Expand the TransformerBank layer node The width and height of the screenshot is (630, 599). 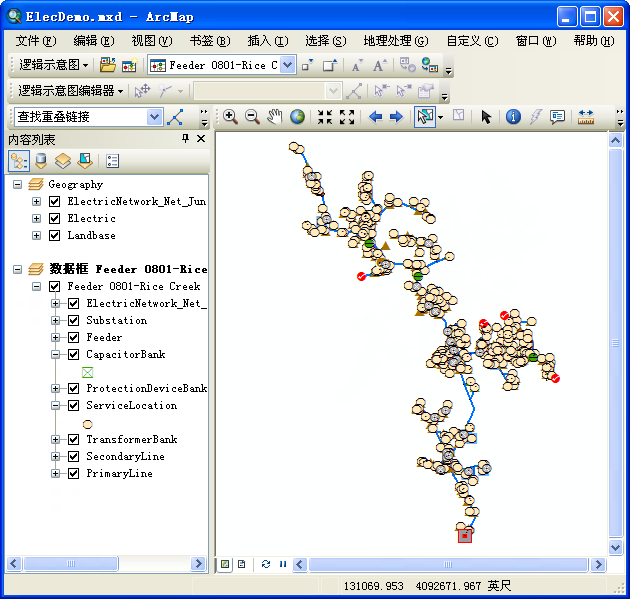(56, 440)
